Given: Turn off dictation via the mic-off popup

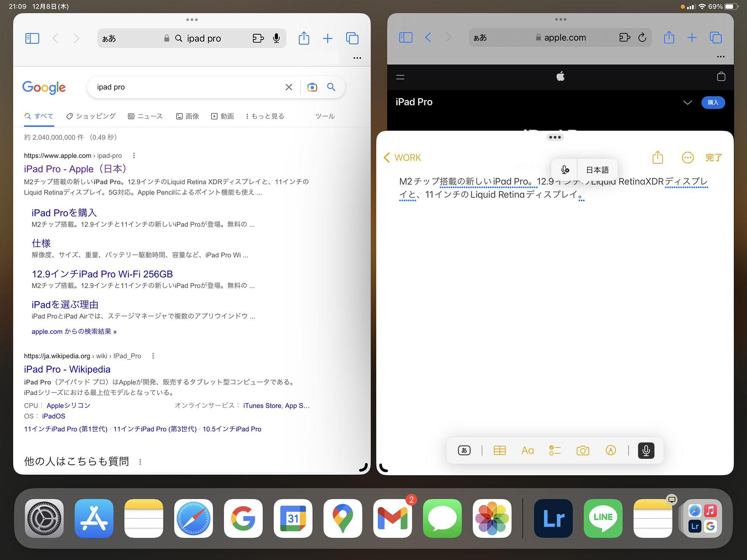Looking at the screenshot, I should pyautogui.click(x=565, y=170).
